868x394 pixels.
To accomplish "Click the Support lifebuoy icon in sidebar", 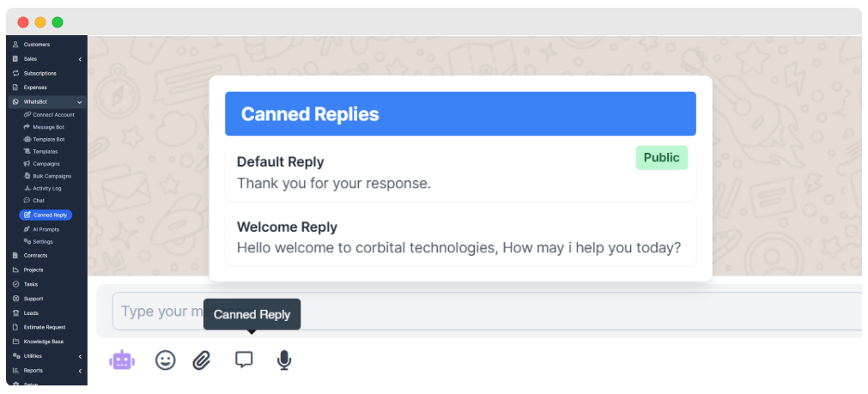I will pos(15,299).
